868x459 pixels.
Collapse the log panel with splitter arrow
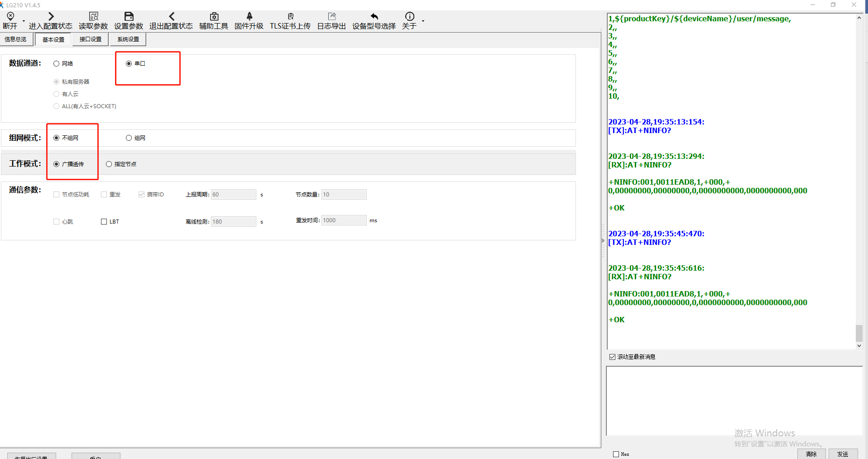(603, 241)
